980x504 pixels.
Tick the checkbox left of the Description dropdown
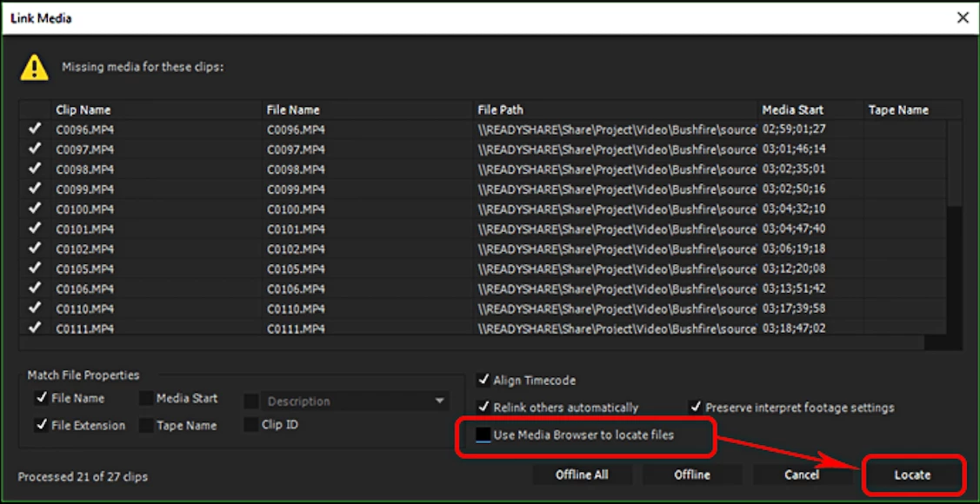pos(251,401)
